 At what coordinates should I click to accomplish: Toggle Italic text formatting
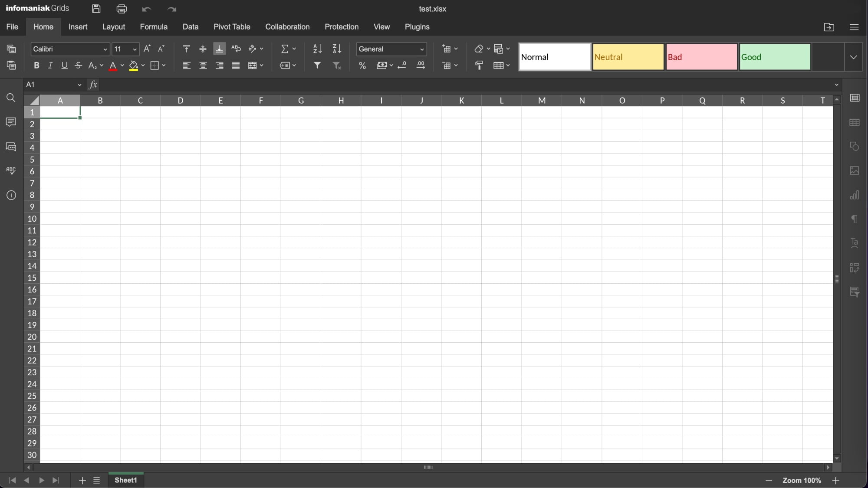[50, 66]
